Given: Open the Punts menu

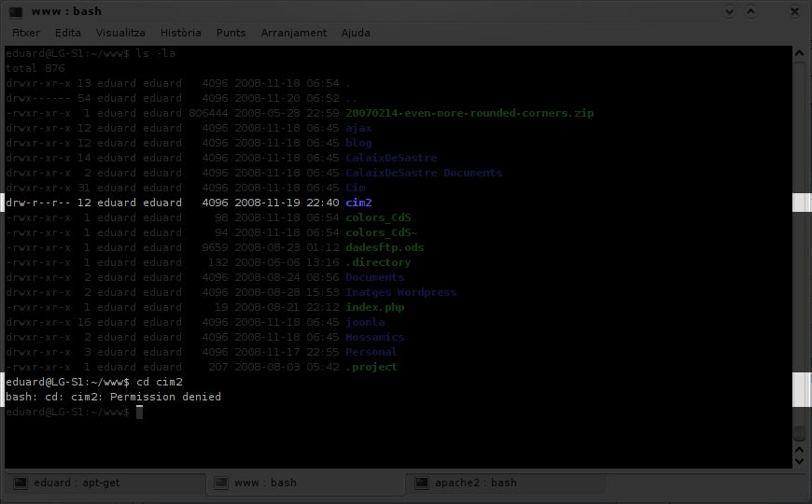Looking at the screenshot, I should tap(231, 33).
